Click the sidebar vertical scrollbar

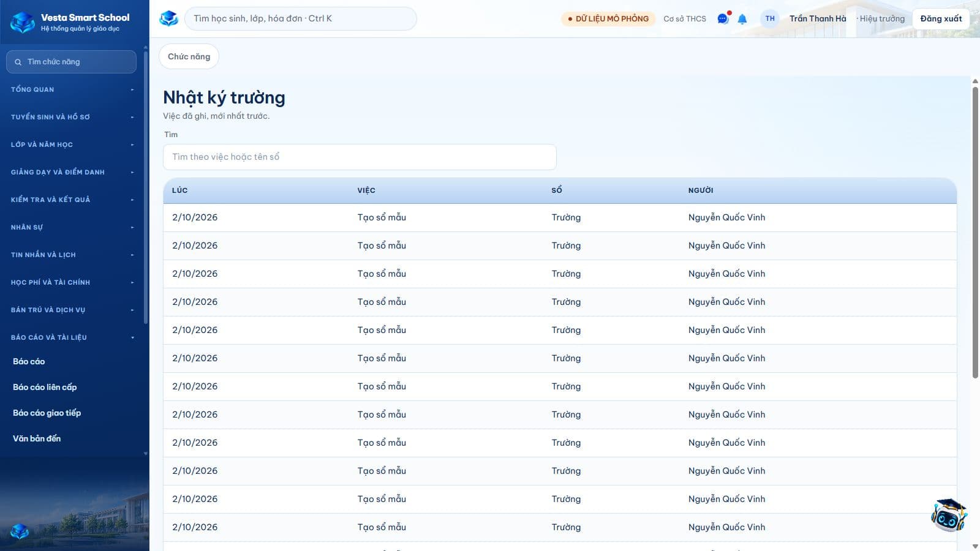pyautogui.click(x=145, y=187)
